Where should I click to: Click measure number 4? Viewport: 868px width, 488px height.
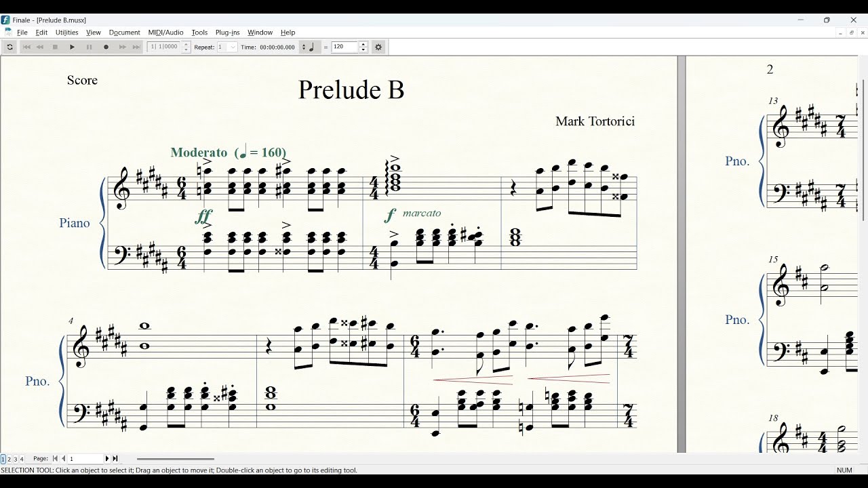click(x=71, y=321)
